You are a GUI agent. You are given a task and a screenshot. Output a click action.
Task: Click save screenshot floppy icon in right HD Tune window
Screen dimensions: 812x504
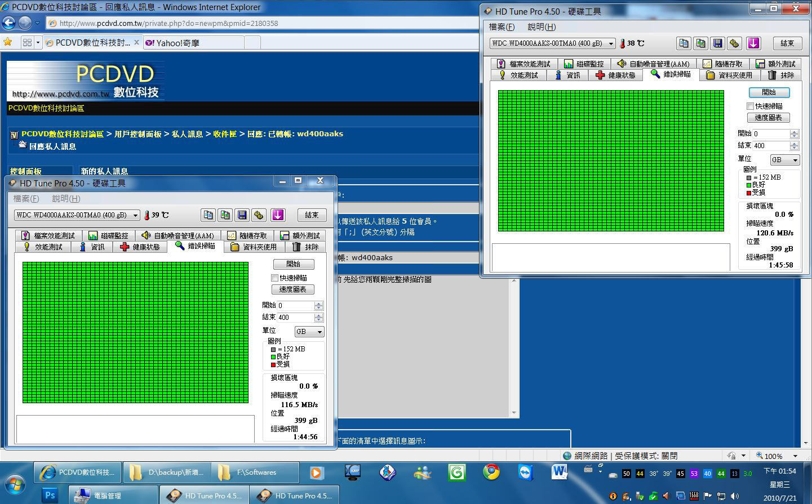pos(718,43)
